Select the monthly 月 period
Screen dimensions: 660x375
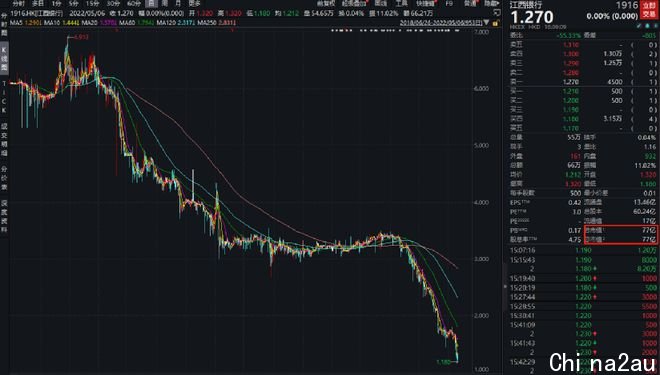pos(178,3)
